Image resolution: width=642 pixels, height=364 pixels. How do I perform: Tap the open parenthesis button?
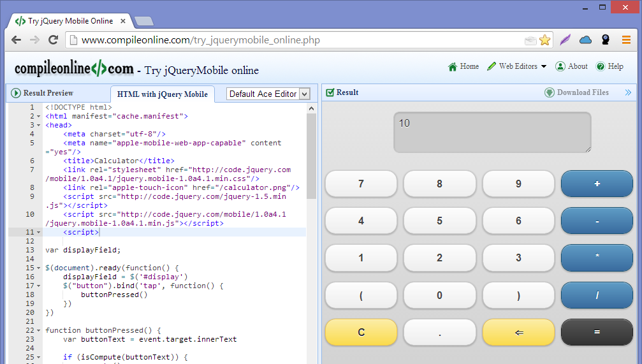[x=361, y=295]
